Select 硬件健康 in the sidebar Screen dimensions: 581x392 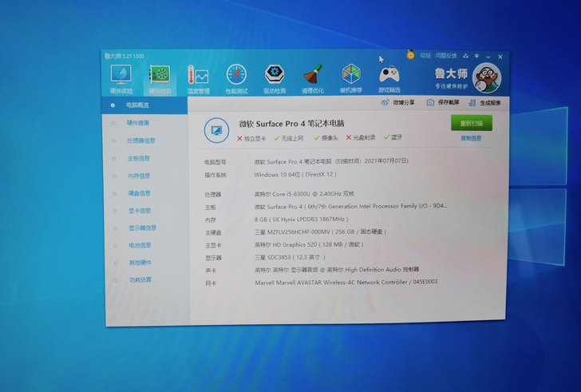pos(138,123)
